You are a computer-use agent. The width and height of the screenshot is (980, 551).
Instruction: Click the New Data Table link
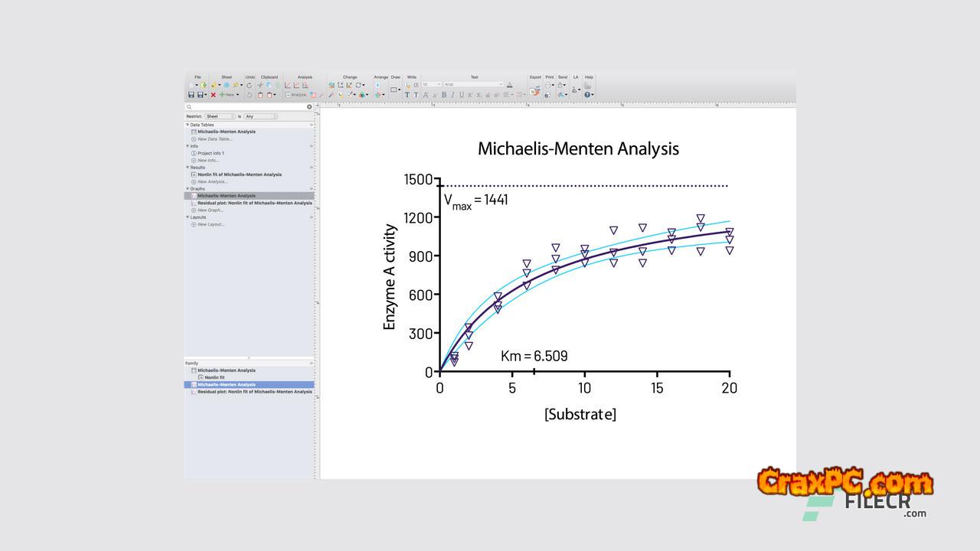214,139
